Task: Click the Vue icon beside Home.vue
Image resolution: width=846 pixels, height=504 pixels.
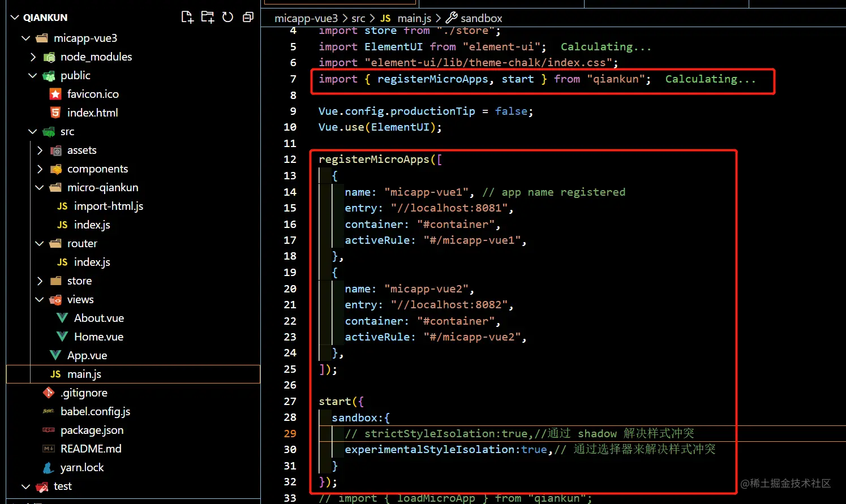Action: tap(62, 337)
